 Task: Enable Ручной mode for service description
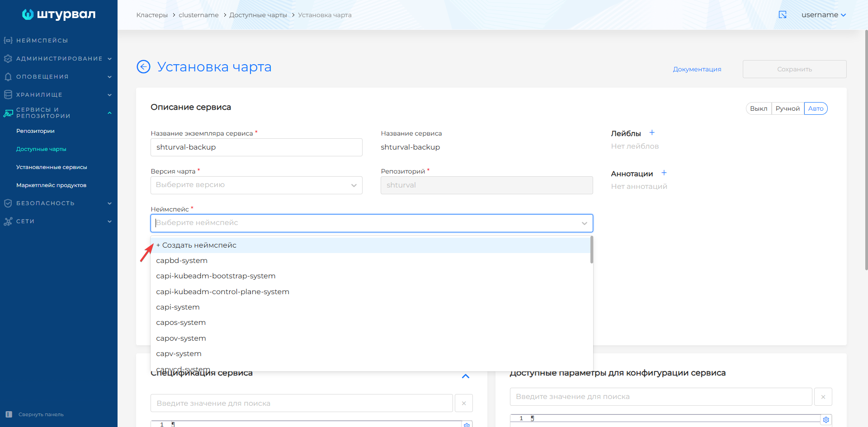(x=788, y=108)
